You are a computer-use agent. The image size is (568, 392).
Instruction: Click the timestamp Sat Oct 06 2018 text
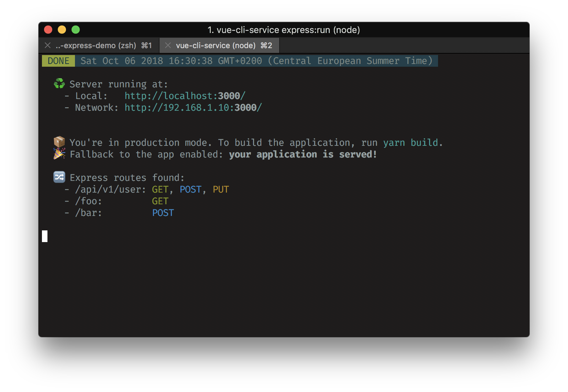click(256, 61)
